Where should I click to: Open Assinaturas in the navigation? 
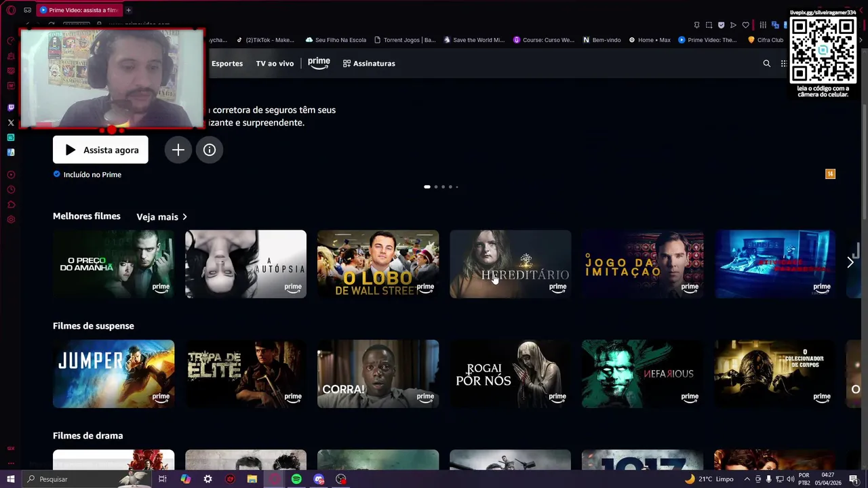(x=369, y=63)
